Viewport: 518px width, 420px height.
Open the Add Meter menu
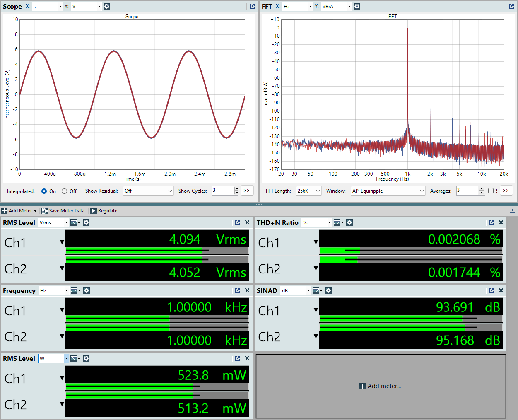(x=19, y=211)
